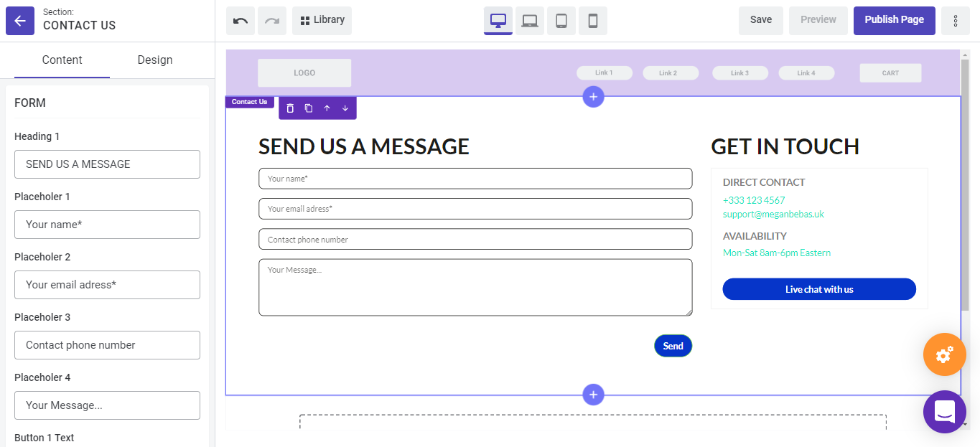Click 'SEND US A MESSAGE' heading on canvas
980x447 pixels.
click(364, 146)
